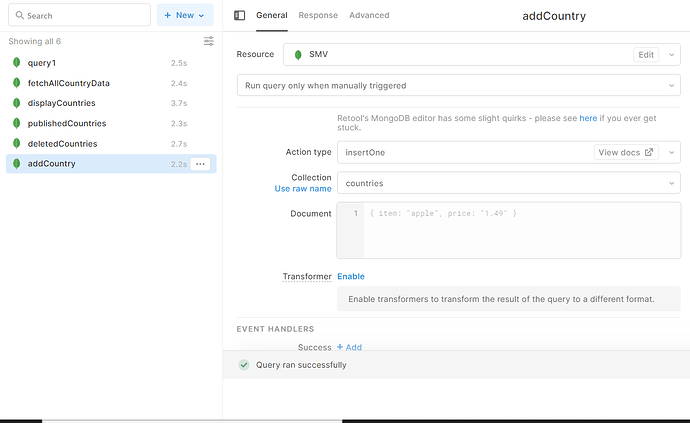Click the green Query ran successfully checkmark
The width and height of the screenshot is (690, 423).
point(244,365)
